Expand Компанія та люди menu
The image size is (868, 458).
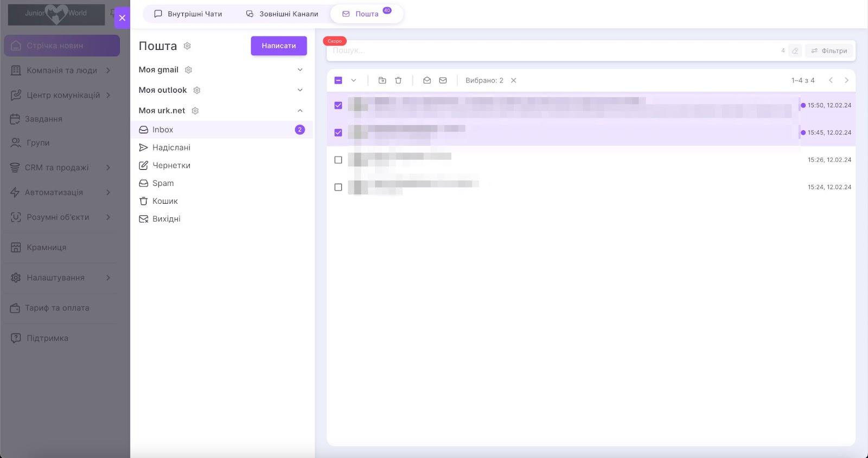tap(62, 70)
